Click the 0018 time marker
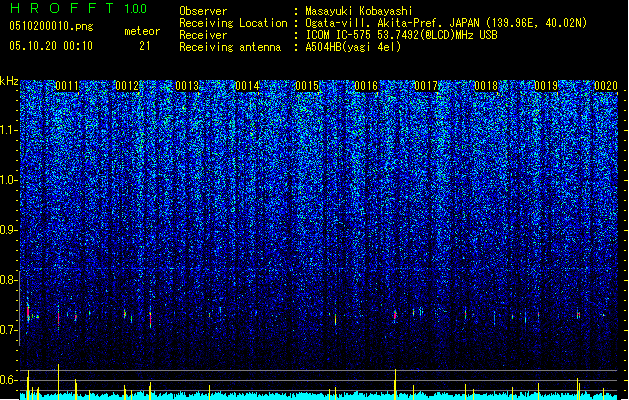The height and width of the screenshot is (400, 629). click(x=486, y=86)
